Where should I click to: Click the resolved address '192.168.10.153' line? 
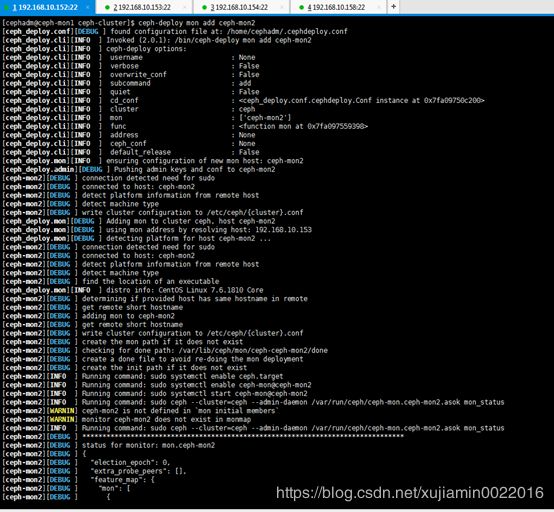pos(157,230)
